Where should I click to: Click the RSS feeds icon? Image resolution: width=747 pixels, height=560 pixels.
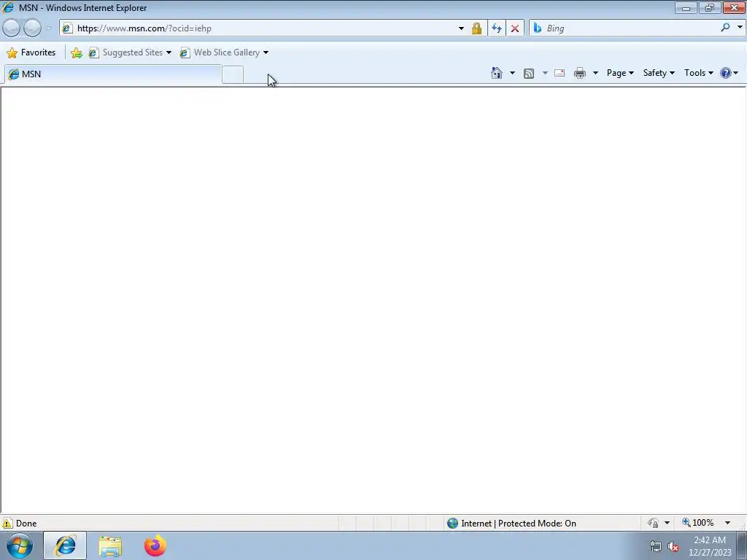point(529,73)
